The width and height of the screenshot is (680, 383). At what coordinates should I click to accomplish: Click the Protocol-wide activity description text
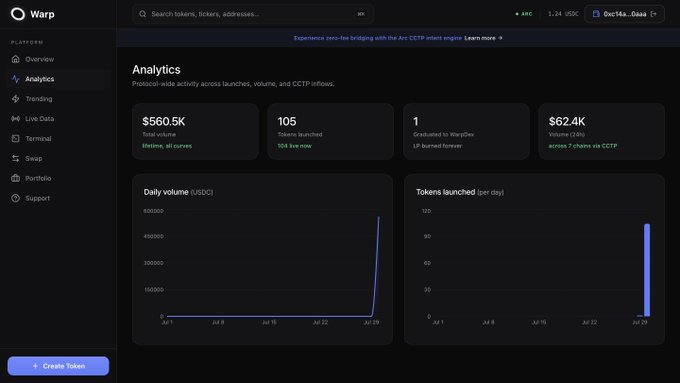click(233, 84)
